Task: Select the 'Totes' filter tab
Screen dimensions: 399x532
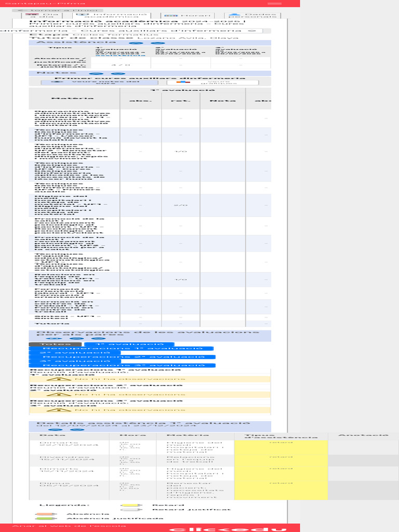Action: coord(55,344)
